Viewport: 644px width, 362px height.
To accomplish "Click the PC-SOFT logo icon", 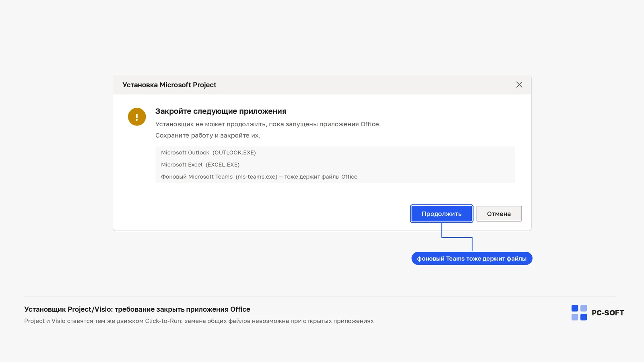I will pyautogui.click(x=579, y=313).
